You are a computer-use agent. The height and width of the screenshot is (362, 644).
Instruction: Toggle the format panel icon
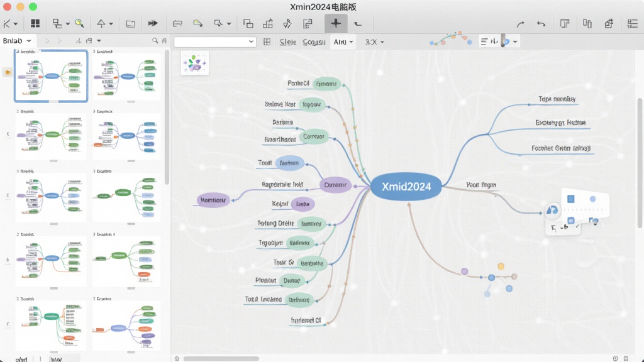[565, 24]
